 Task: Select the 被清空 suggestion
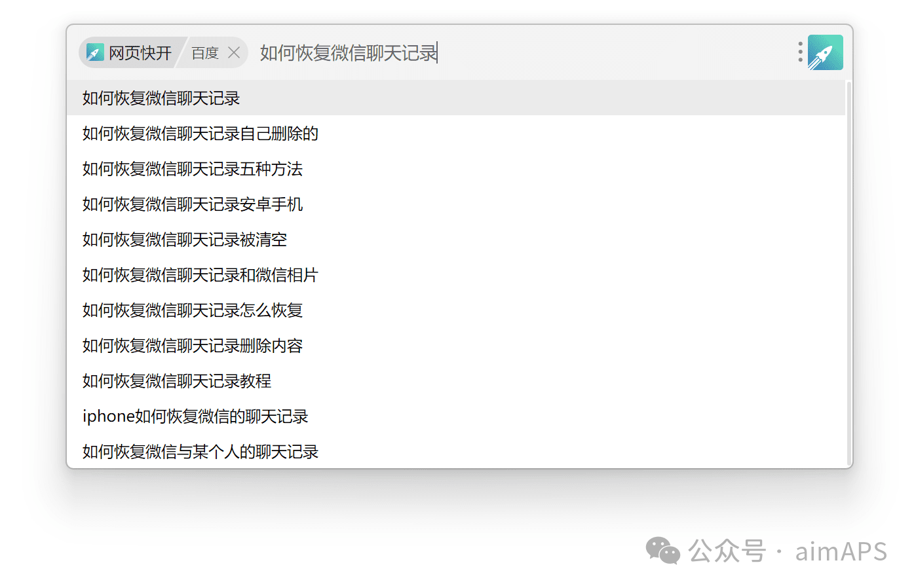pos(185,240)
